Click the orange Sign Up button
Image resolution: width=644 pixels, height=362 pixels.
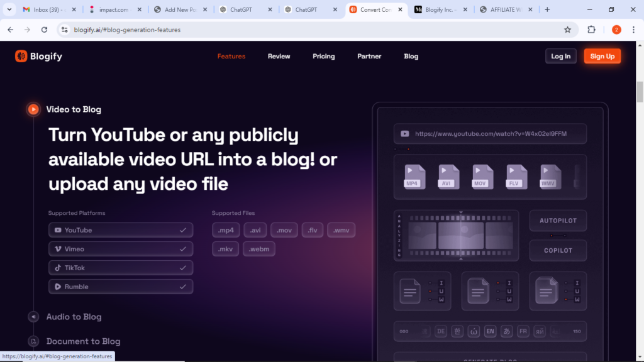602,56
